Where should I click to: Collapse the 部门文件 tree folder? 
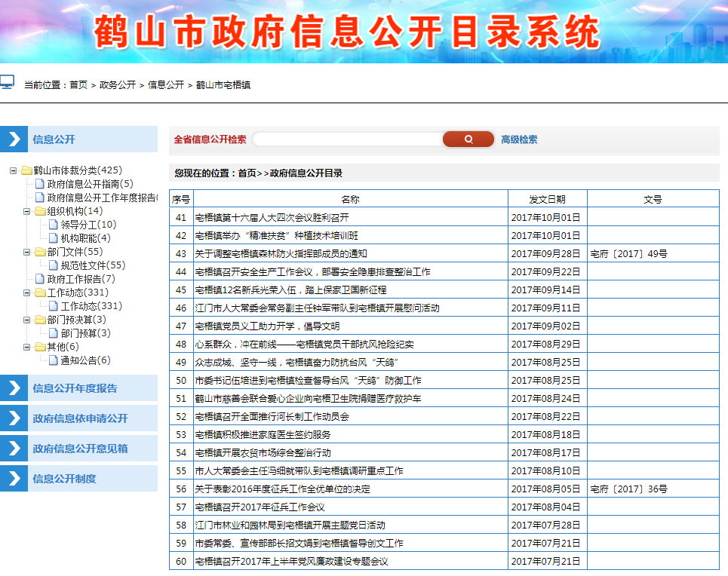coord(27,252)
